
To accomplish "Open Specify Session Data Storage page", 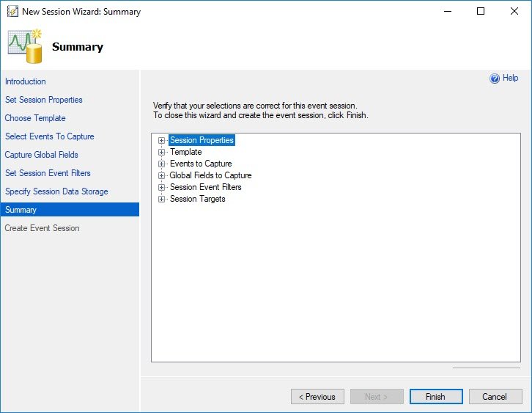I will 56,191.
